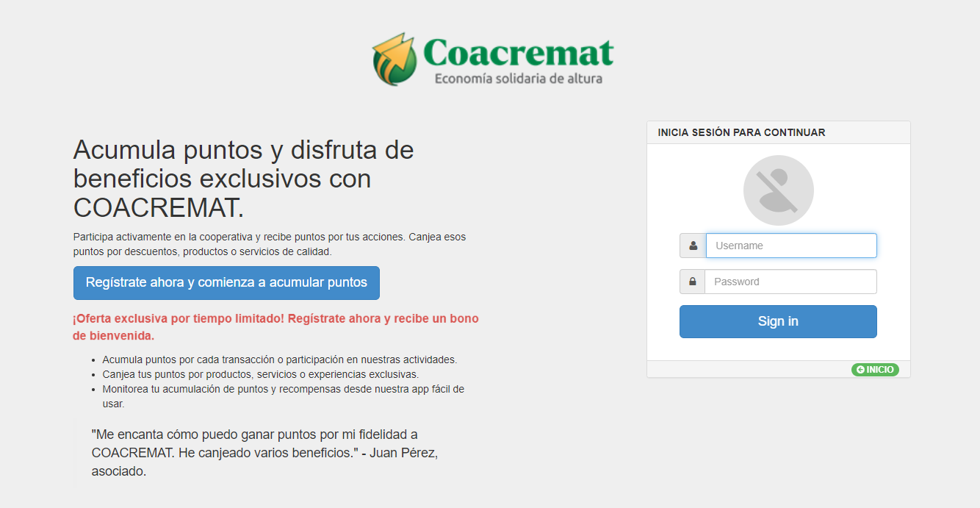The width and height of the screenshot is (980, 508).
Task: Go back via the green INICIO button
Action: point(875,370)
